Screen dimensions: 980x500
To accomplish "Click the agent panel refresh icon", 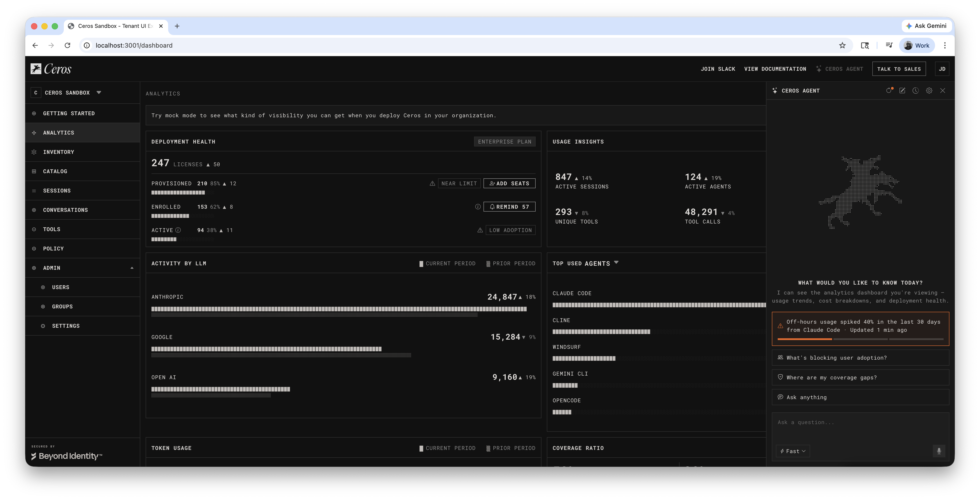I will [889, 91].
